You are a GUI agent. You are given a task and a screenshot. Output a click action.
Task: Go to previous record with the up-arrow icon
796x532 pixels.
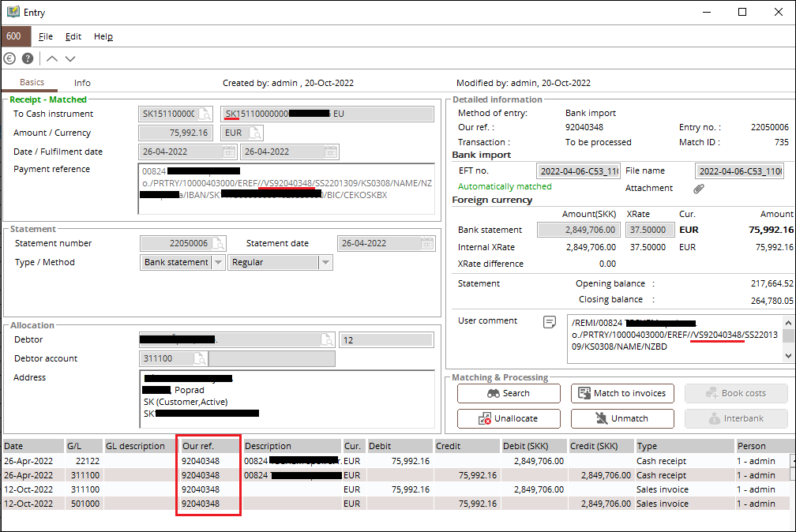pyautogui.click(x=51, y=58)
